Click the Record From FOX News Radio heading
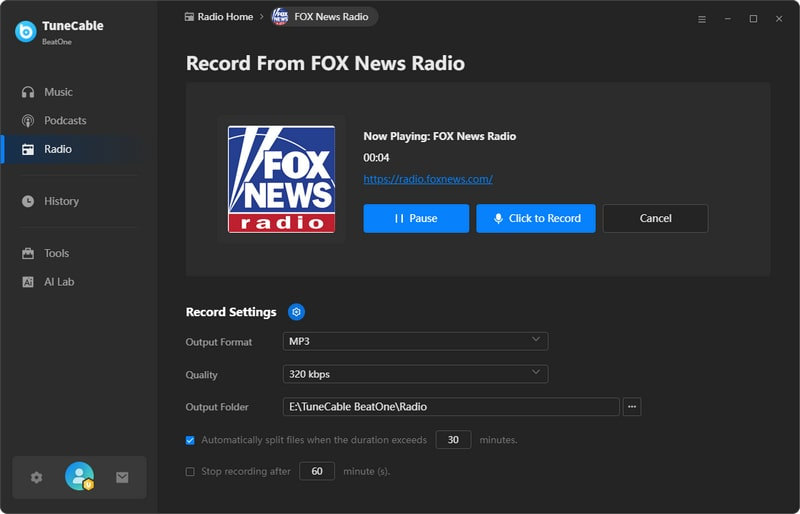 click(x=326, y=63)
